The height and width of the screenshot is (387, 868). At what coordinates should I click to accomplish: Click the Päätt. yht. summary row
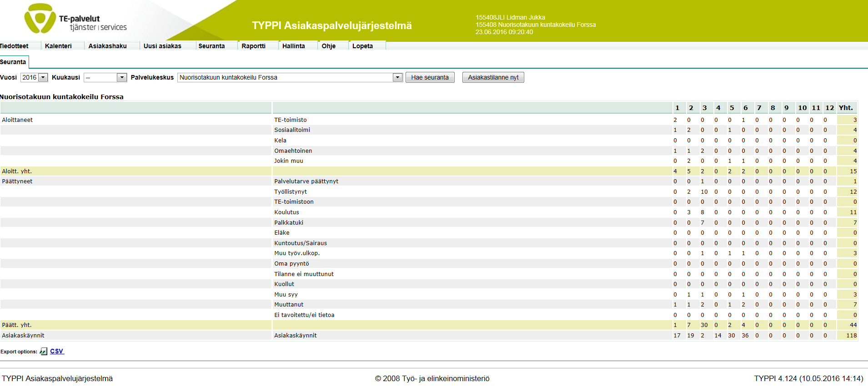429,325
